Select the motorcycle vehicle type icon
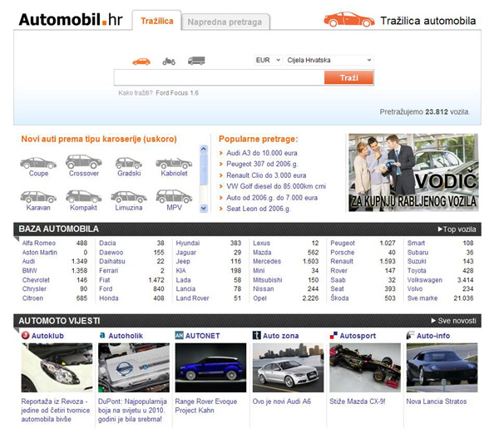This screenshot has width=499, height=448. [169, 61]
